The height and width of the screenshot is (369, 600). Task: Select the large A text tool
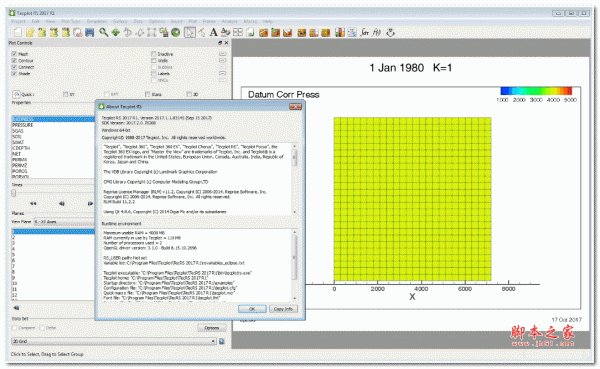214,33
